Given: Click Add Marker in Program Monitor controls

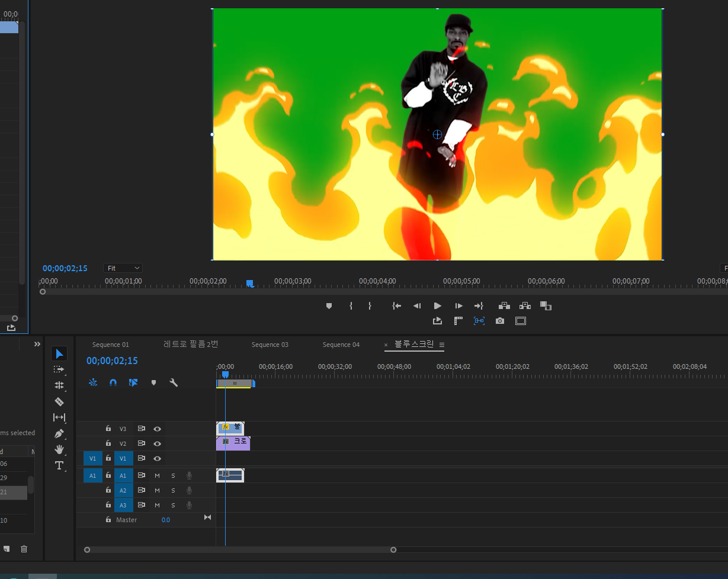Looking at the screenshot, I should [329, 306].
